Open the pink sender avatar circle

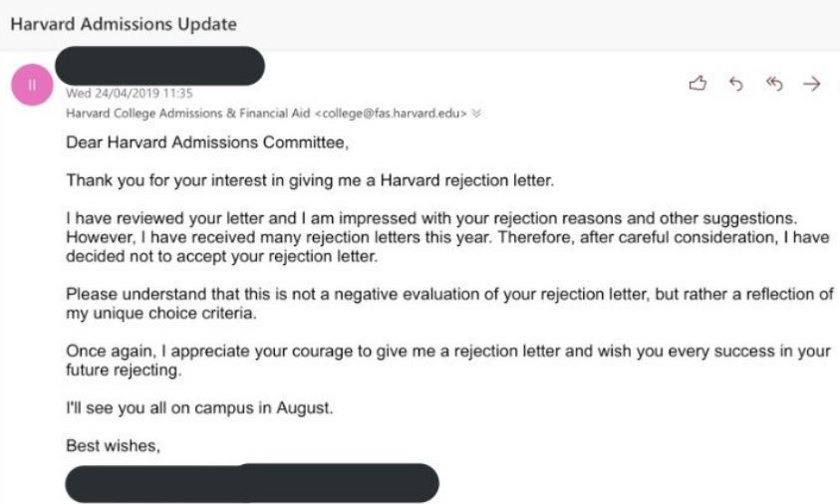32,84
